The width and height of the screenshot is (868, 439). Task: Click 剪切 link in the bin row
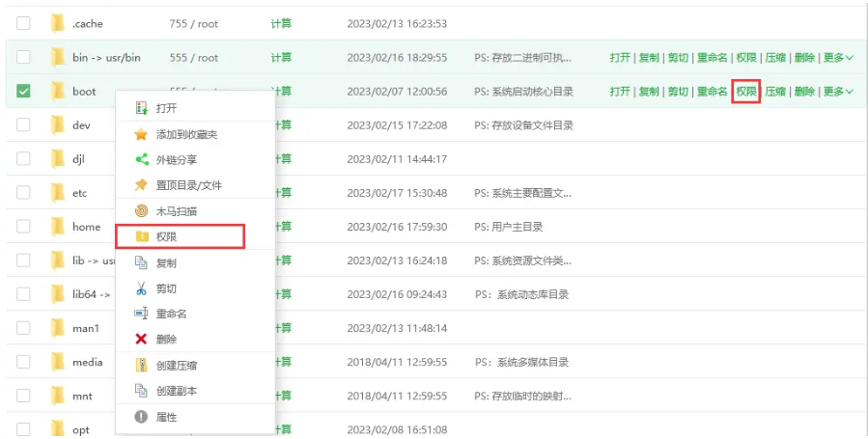tap(678, 58)
